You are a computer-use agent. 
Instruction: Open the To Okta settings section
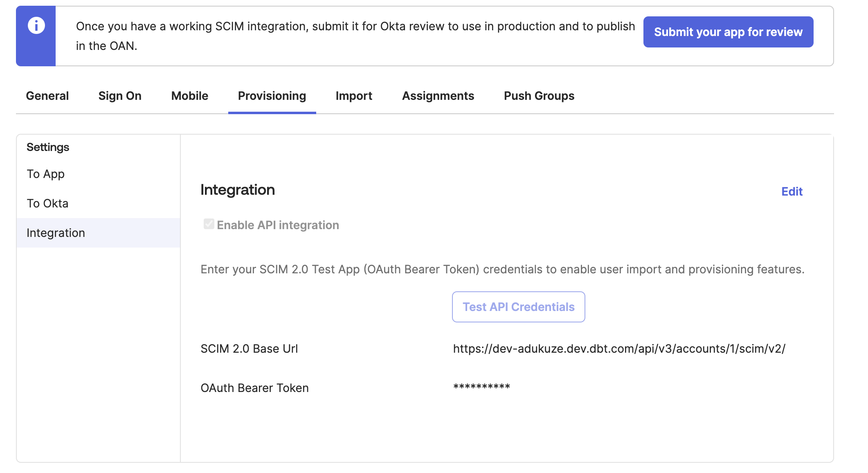pos(47,203)
